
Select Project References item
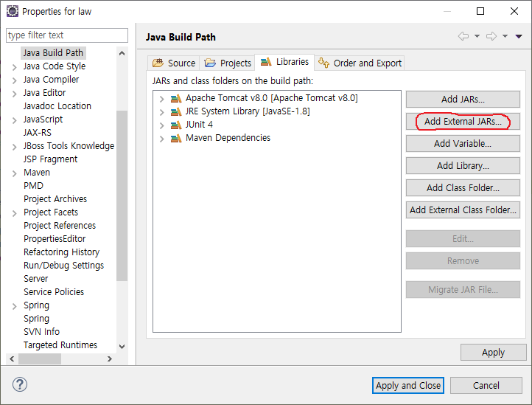(60, 225)
